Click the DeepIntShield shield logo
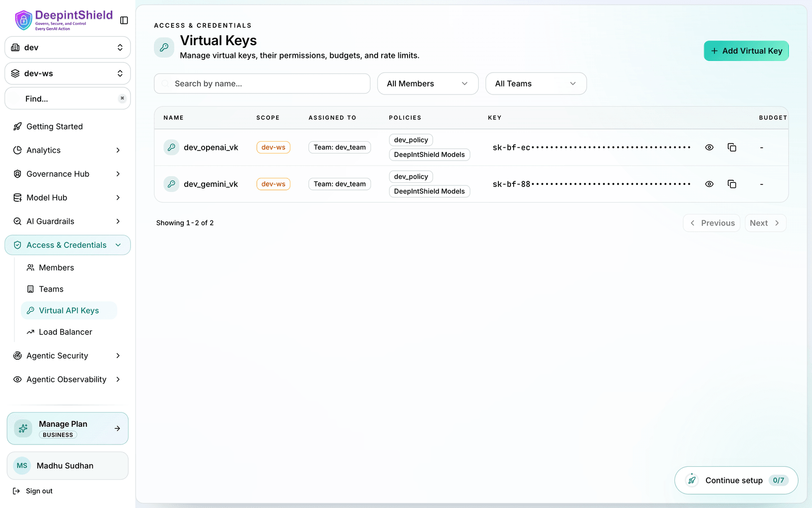 click(x=23, y=20)
